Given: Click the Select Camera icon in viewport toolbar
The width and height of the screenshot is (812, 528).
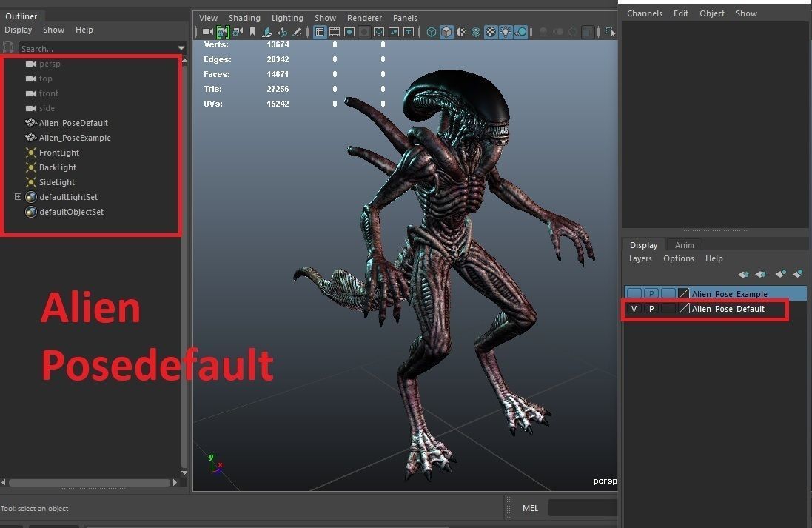Looking at the screenshot, I should (x=208, y=32).
